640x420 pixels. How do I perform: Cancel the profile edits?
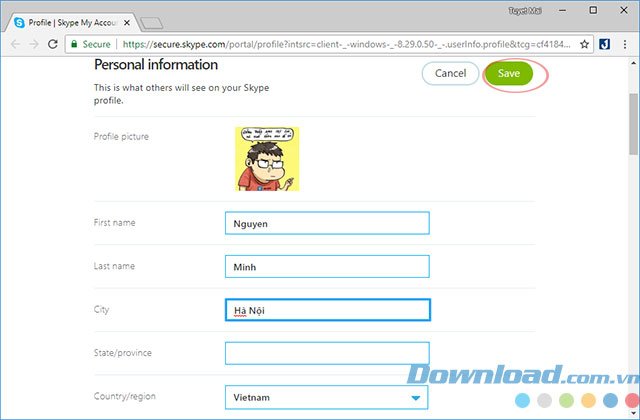tap(450, 73)
